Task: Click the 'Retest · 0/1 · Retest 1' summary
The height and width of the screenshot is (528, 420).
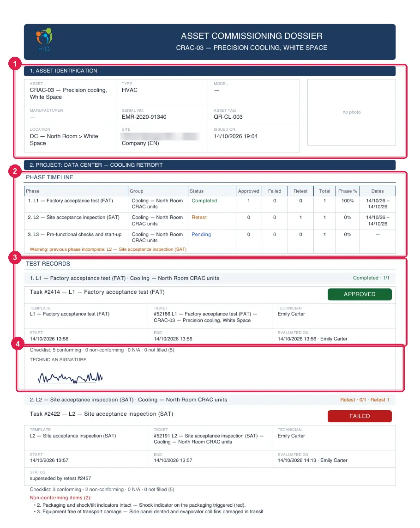Action: pyautogui.click(x=365, y=400)
